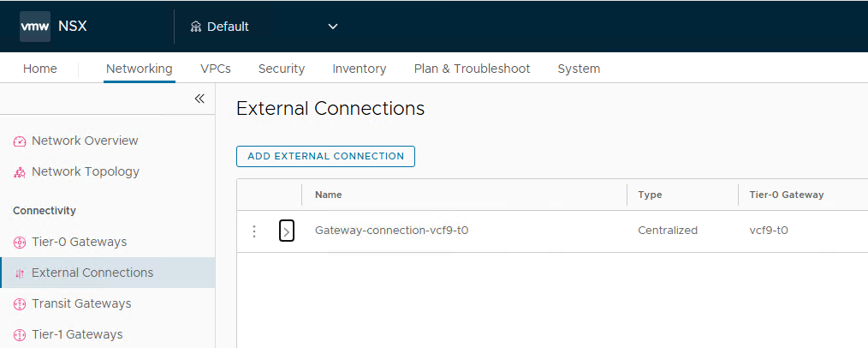Click the Network Overview gauge icon
Screen dimensions: 868x348
tap(20, 141)
